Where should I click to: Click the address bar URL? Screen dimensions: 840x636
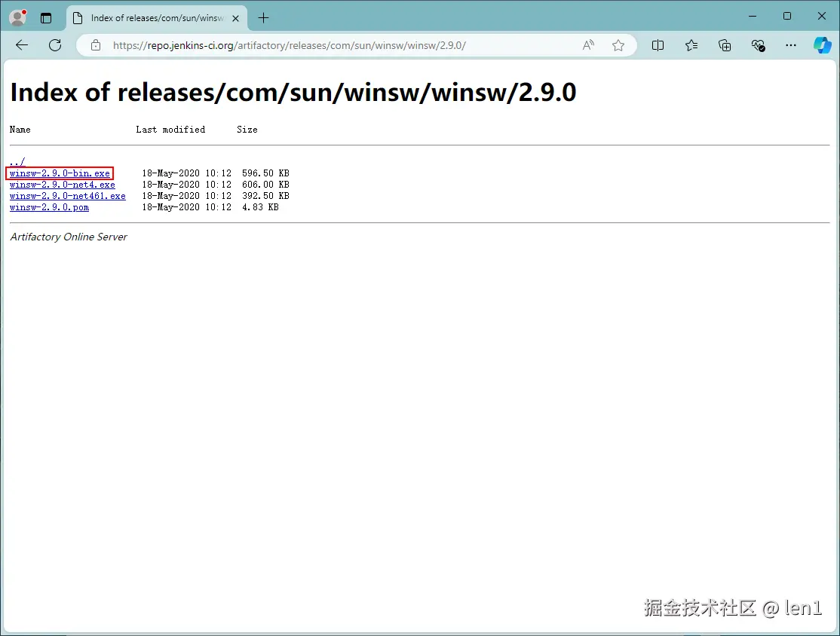coord(290,45)
